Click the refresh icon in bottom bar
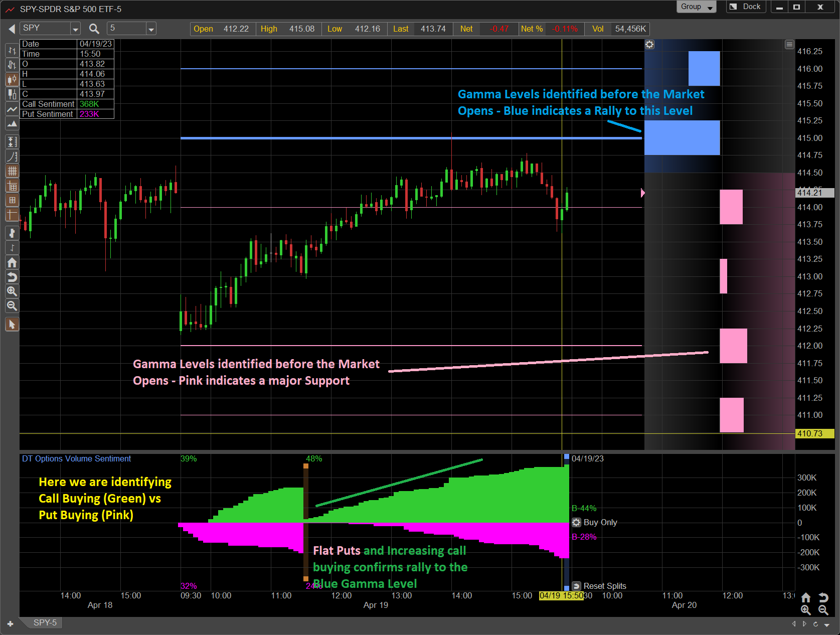Screen dimensions: 840x635 point(815,624)
